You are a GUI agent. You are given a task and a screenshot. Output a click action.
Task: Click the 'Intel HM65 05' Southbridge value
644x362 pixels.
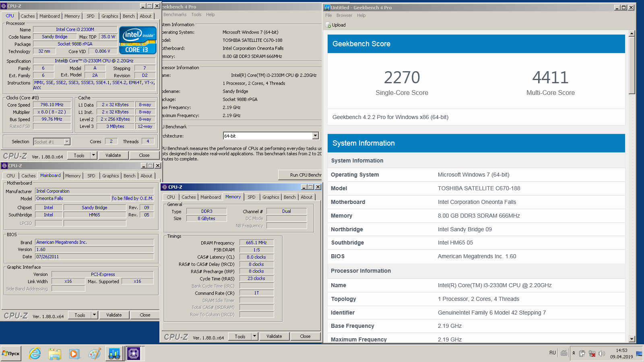click(455, 243)
